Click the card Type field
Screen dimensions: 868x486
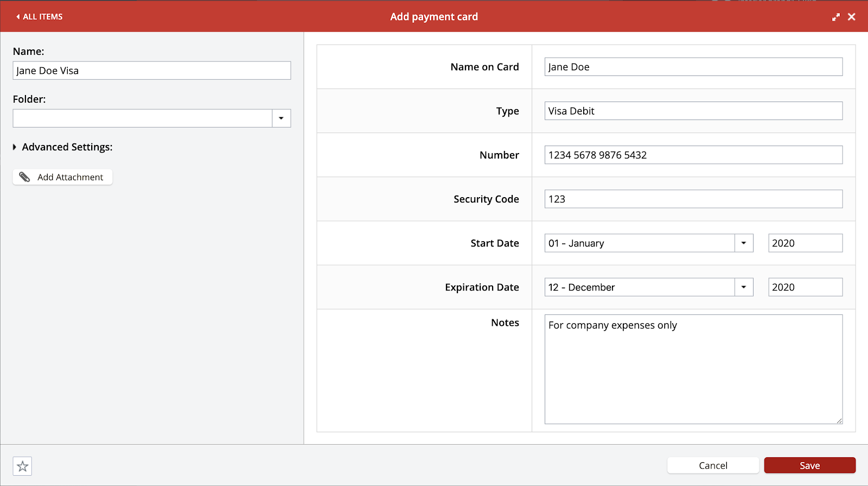pyautogui.click(x=693, y=111)
